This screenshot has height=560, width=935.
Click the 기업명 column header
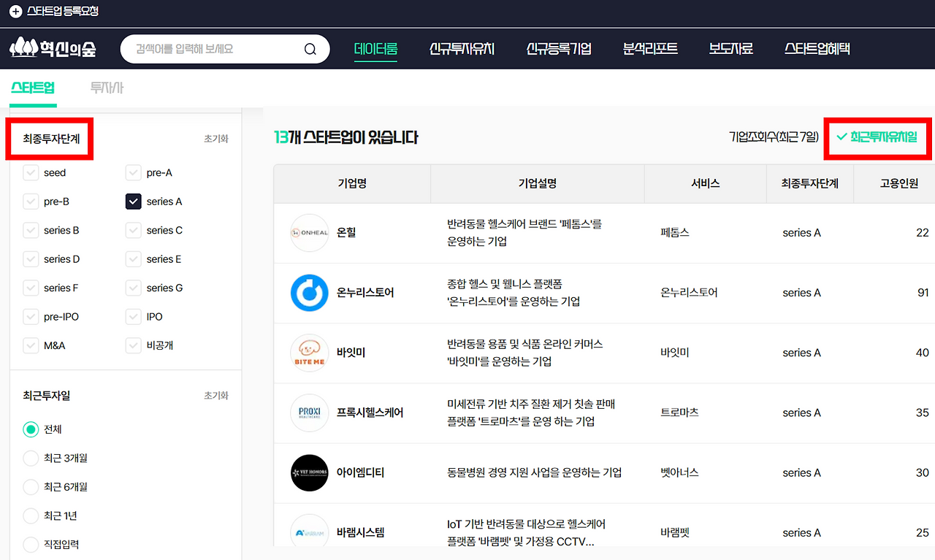pyautogui.click(x=352, y=184)
